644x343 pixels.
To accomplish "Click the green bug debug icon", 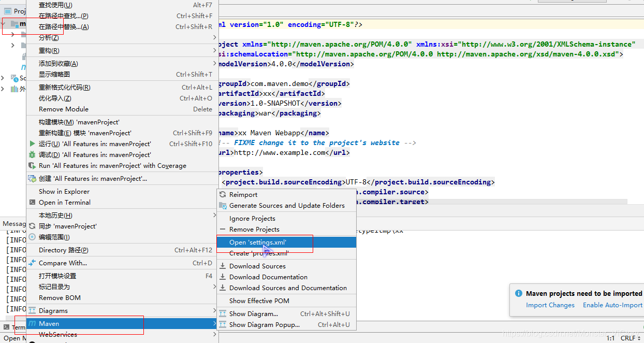I will [32, 154].
